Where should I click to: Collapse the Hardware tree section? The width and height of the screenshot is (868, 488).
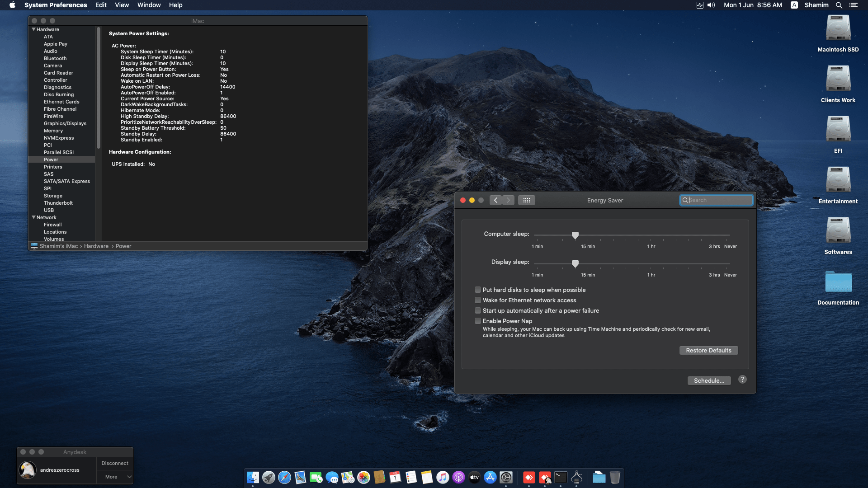click(x=33, y=29)
